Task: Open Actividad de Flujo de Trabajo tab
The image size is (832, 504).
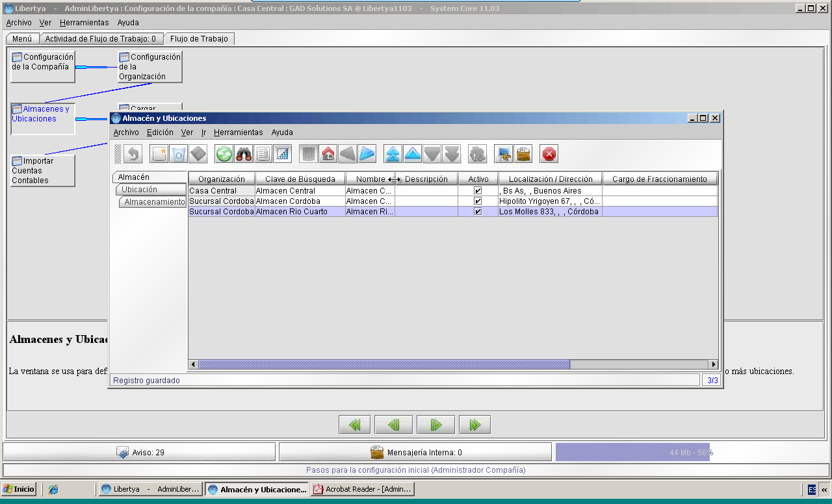Action: click(101, 39)
